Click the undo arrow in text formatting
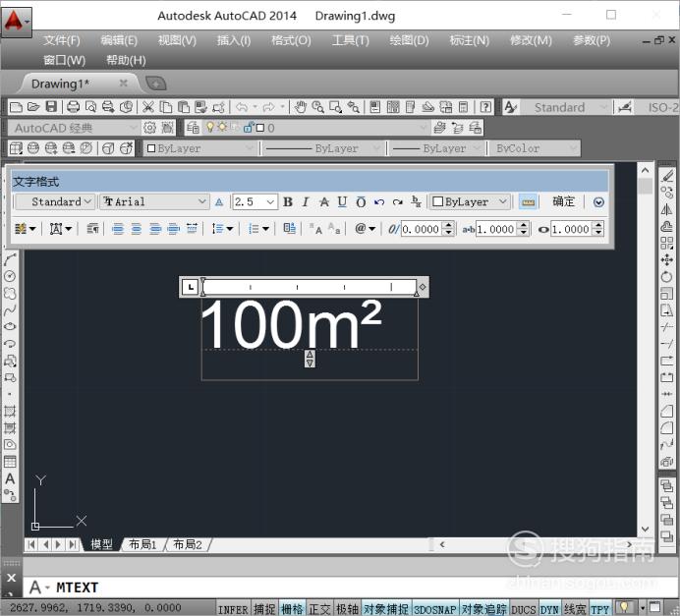Viewport: 680px width, 616px height. click(x=379, y=202)
